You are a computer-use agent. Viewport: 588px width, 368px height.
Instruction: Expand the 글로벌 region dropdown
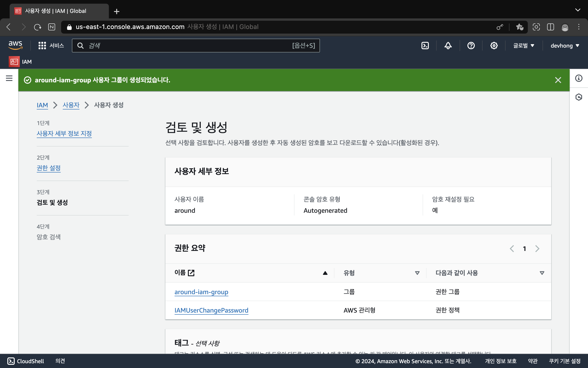524,46
